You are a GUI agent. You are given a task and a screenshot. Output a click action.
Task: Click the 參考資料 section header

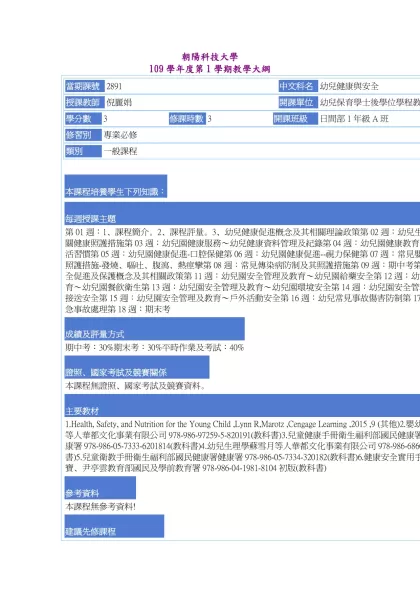click(x=100, y=488)
